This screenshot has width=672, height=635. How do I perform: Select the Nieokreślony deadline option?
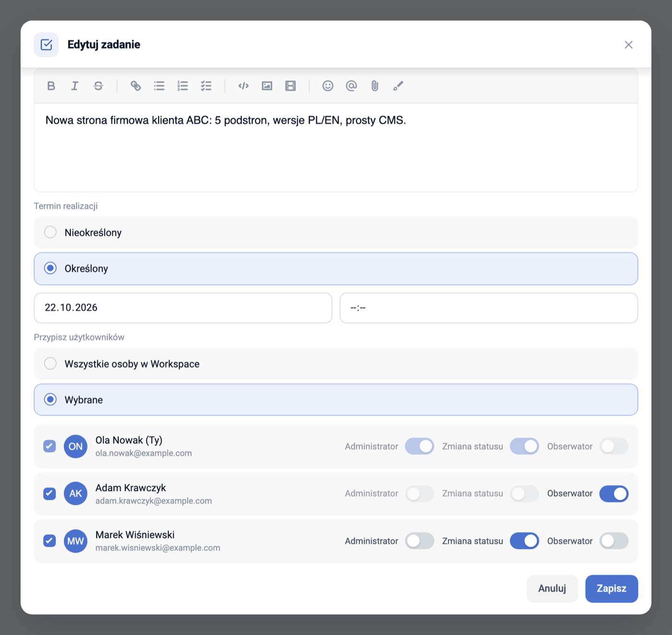336,232
